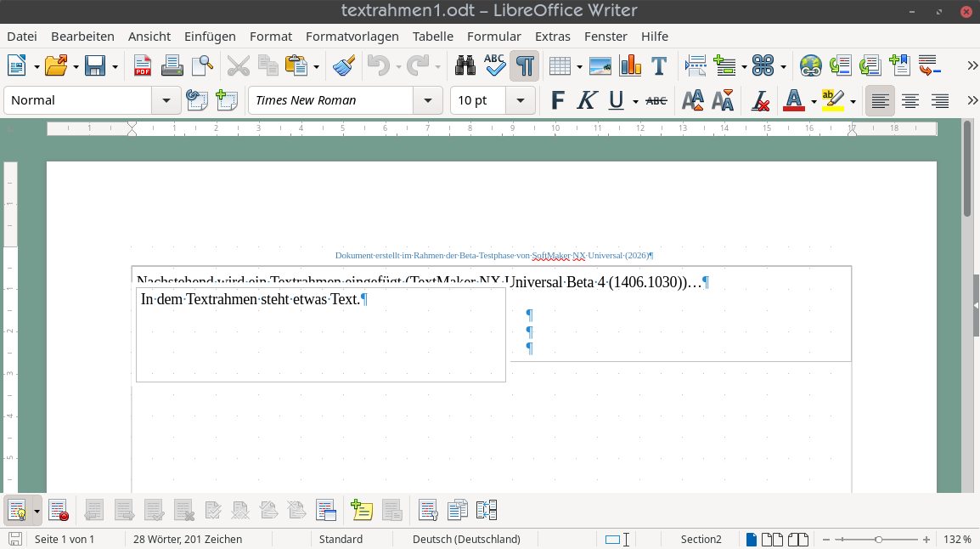Open the Tabelle menu
Screen dimensions: 980x549
point(433,37)
